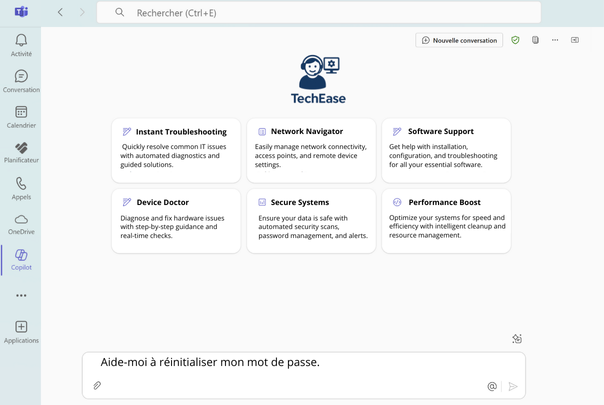This screenshot has width=604, height=405.
Task: Click the green shield icon
Action: pos(515,40)
